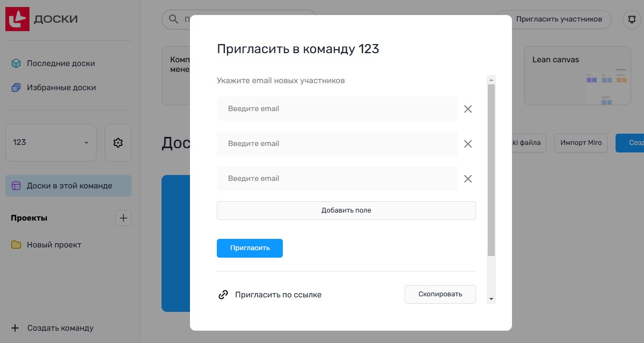
Task: Click the Проекты heading text
Action: tap(29, 218)
